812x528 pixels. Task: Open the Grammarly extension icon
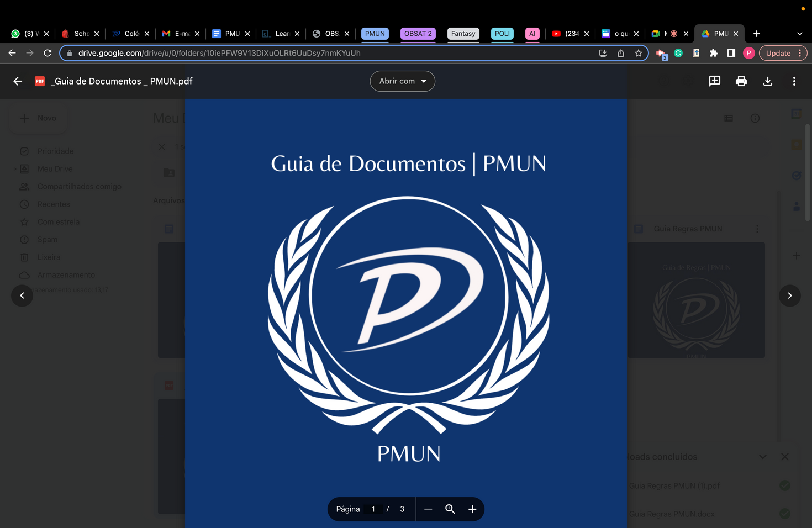point(678,53)
